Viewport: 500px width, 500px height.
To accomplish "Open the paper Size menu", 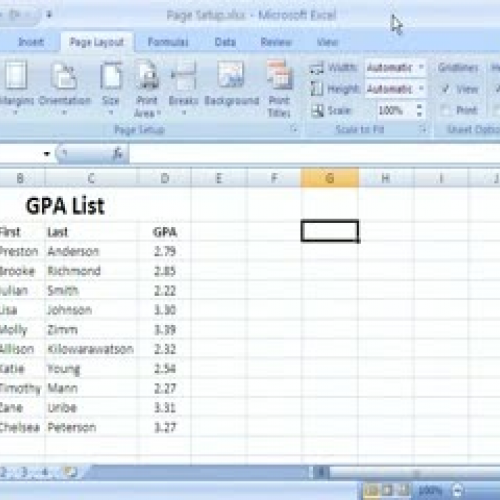I will (x=111, y=87).
